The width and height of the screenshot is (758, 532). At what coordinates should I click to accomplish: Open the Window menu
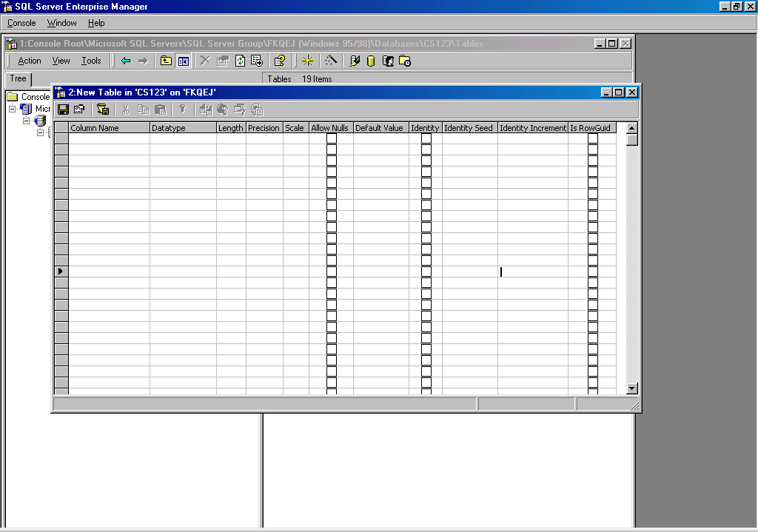[61, 23]
